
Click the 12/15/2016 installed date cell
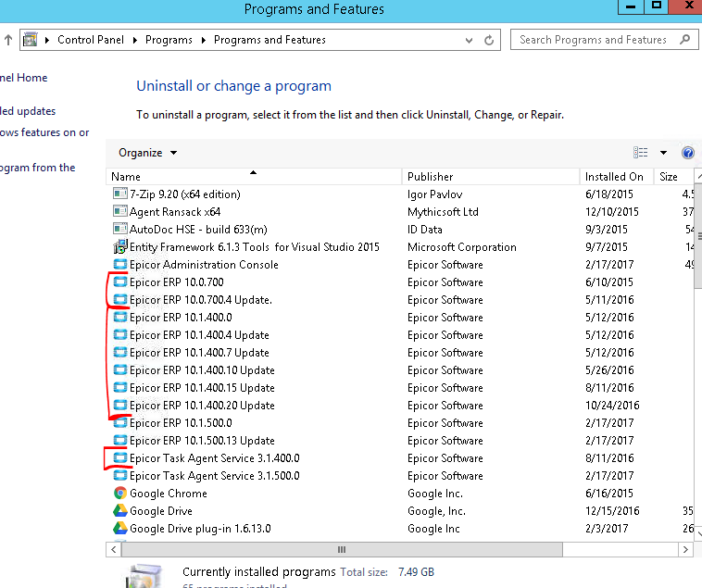pos(612,511)
